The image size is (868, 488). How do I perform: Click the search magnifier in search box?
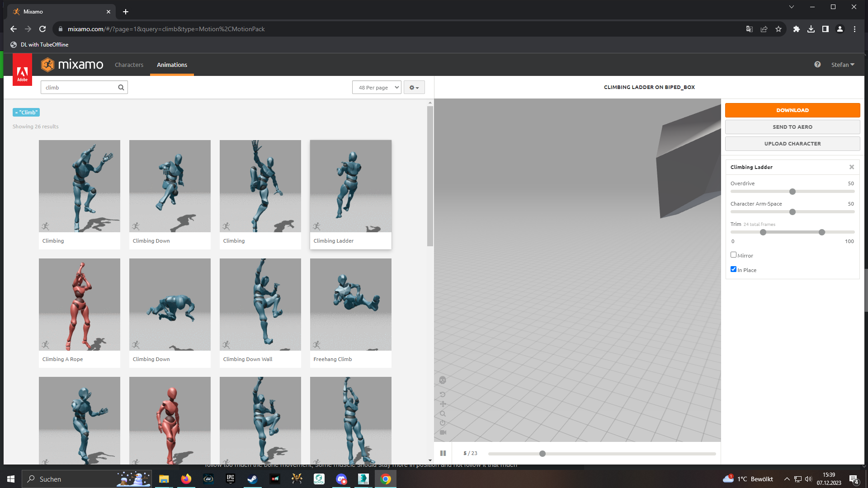(x=121, y=88)
